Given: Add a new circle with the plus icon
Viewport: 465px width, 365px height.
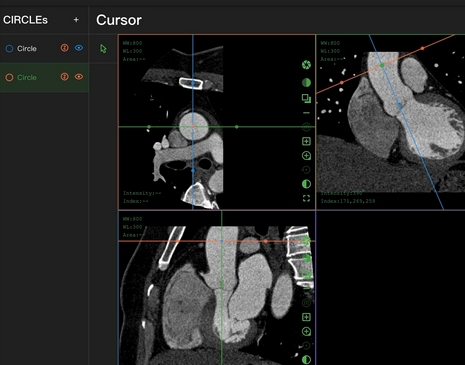Looking at the screenshot, I should (x=76, y=20).
